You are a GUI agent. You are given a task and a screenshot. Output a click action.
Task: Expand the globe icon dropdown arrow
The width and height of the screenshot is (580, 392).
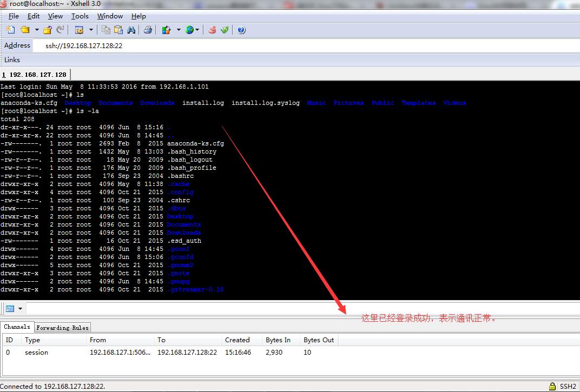point(197,30)
